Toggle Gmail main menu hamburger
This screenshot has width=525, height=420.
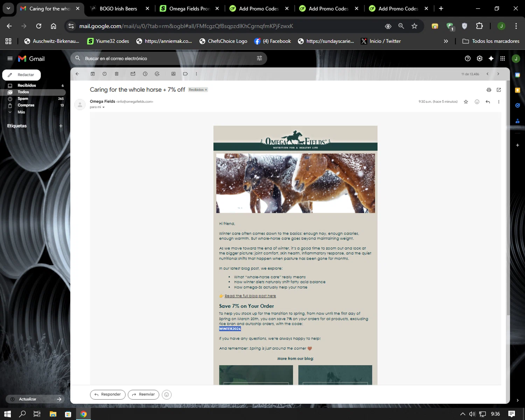coord(10,58)
